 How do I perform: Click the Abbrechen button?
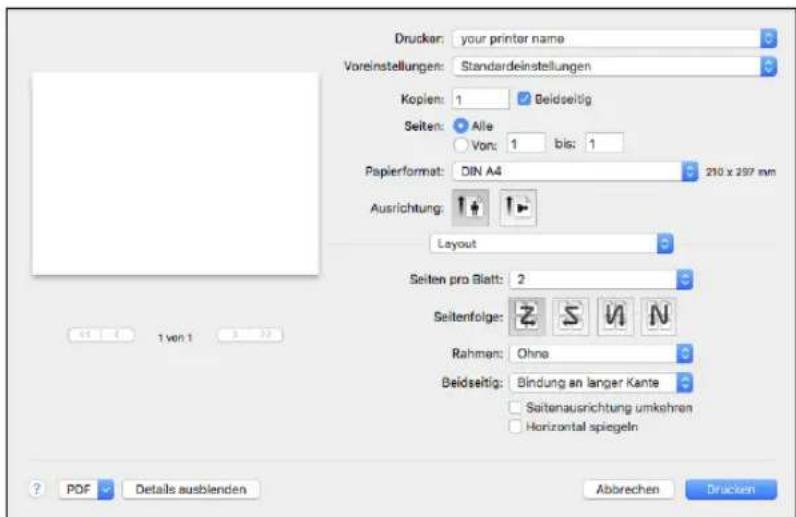pyautogui.click(x=628, y=490)
